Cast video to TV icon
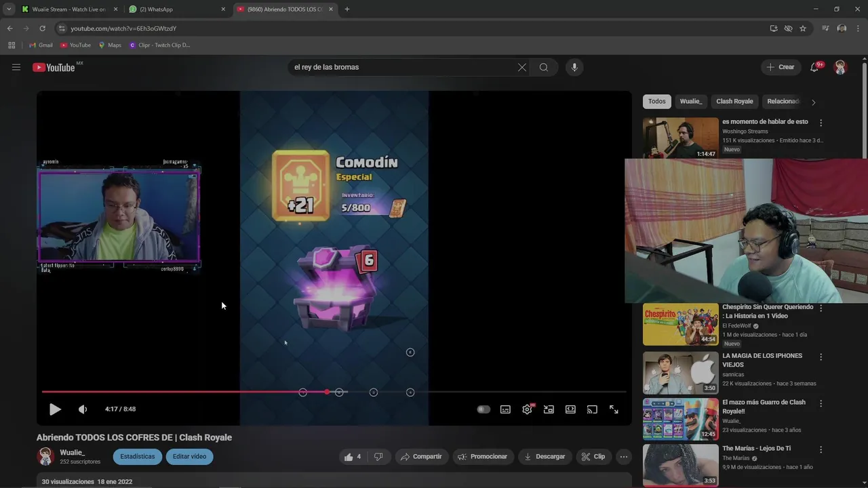868x488 pixels. click(592, 409)
